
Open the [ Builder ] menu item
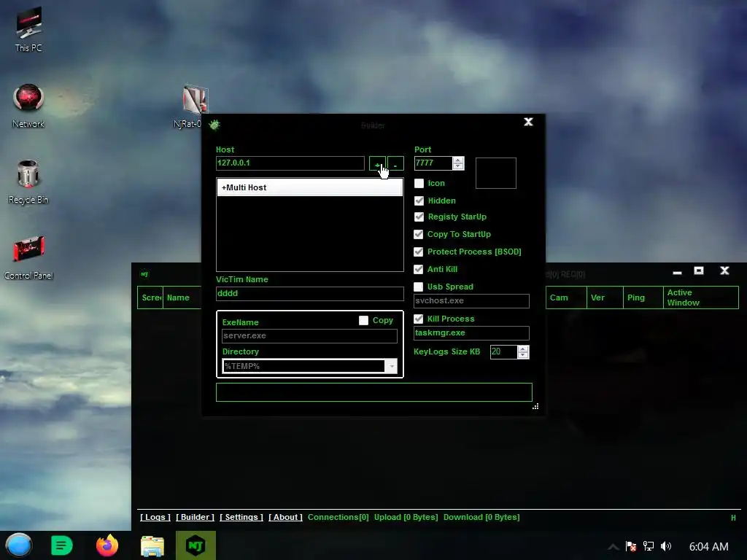[196, 517]
